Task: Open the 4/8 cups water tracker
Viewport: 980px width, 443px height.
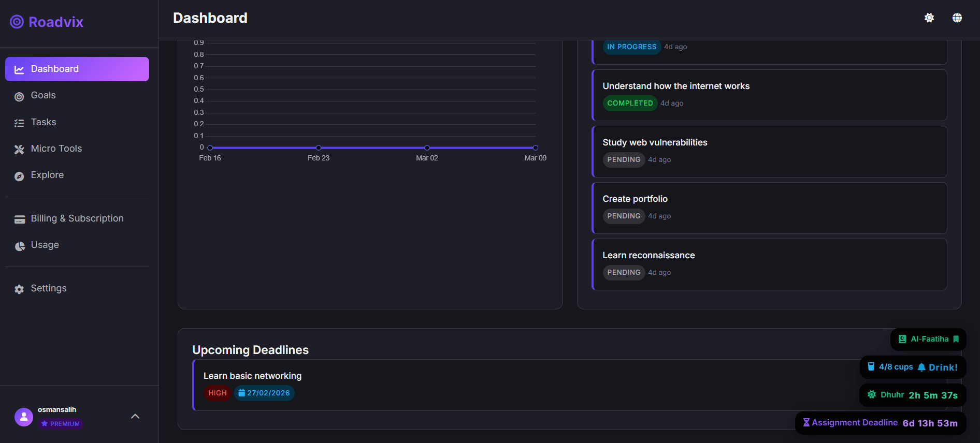Action: 913,367
